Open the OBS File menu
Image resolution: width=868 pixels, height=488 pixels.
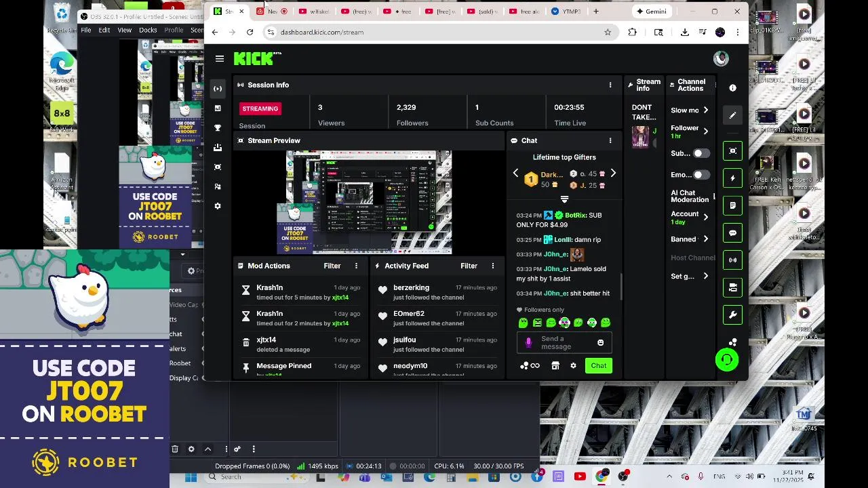click(86, 30)
